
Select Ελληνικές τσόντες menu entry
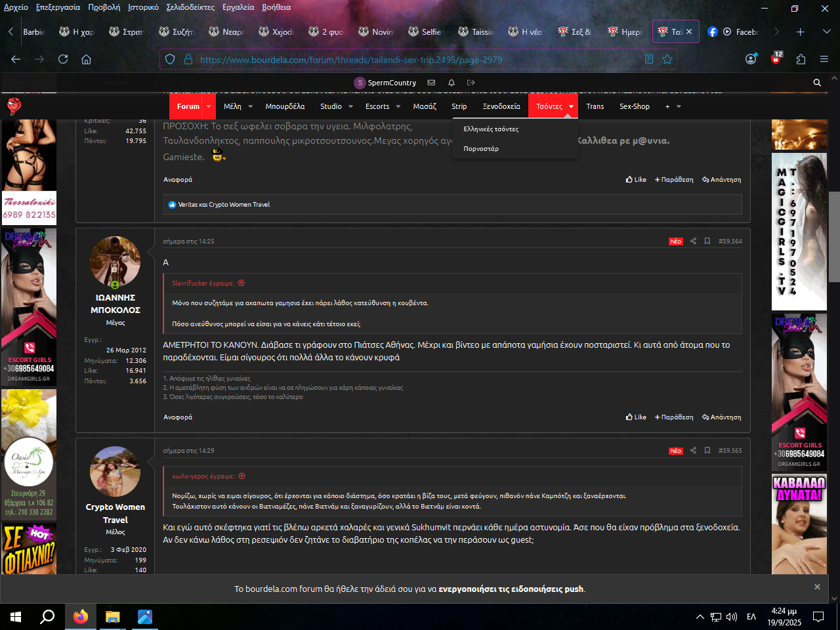pyautogui.click(x=491, y=129)
